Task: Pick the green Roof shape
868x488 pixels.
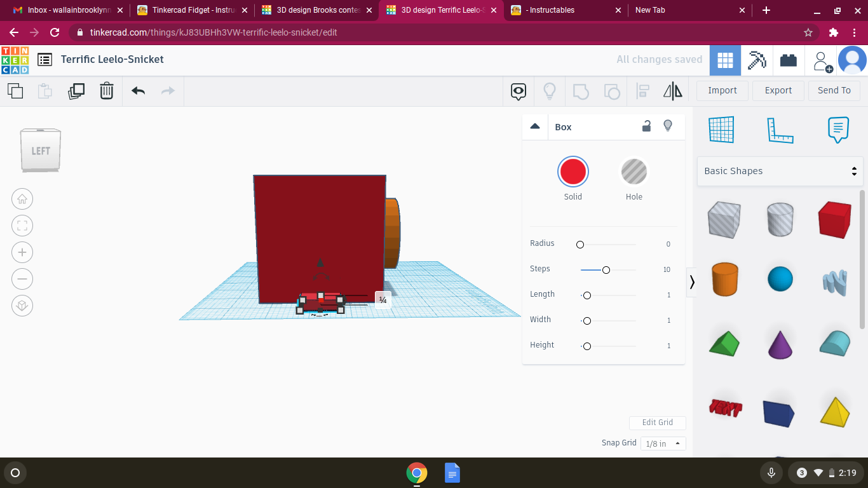Action: click(x=724, y=343)
